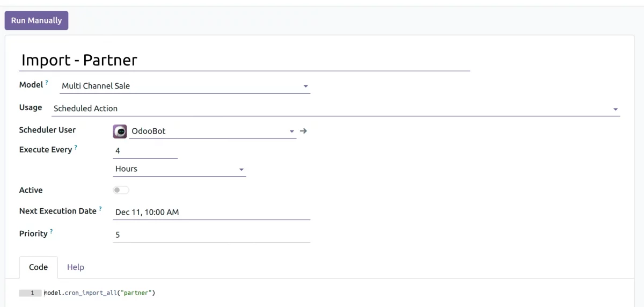
Task: Click the Priority value field
Action: (x=211, y=235)
